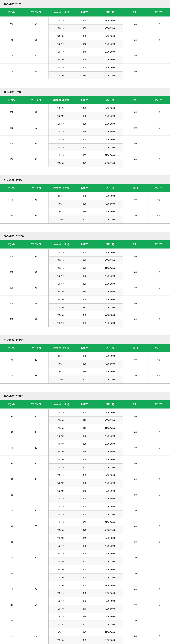Select the 3.0 VF(TYP) cell
Screen dimensions: 170x644
click(36, 72)
